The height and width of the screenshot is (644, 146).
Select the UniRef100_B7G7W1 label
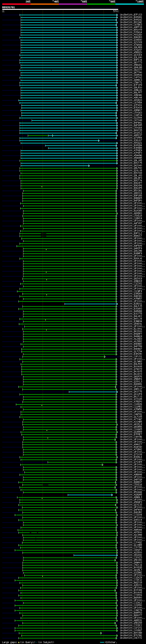tap(131, 635)
